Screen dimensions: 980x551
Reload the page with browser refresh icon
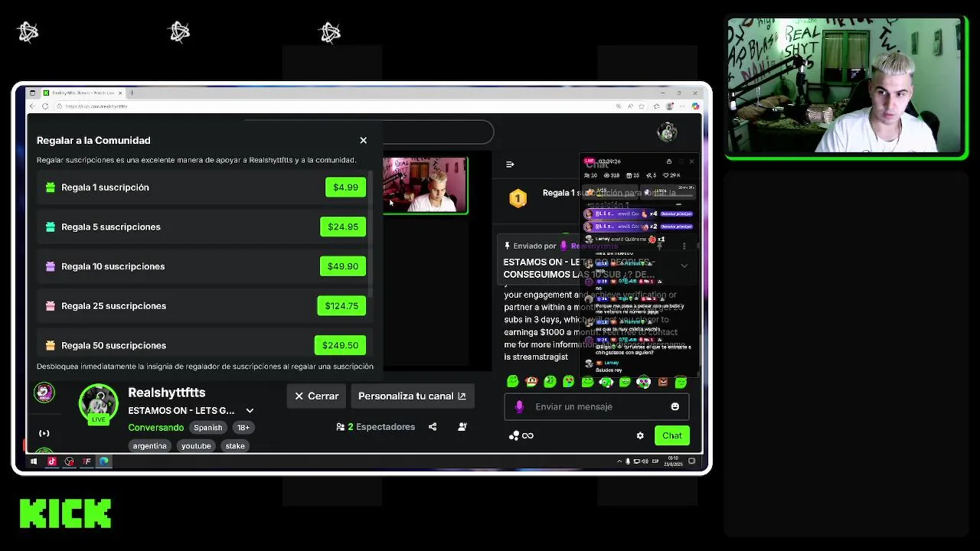pos(45,106)
